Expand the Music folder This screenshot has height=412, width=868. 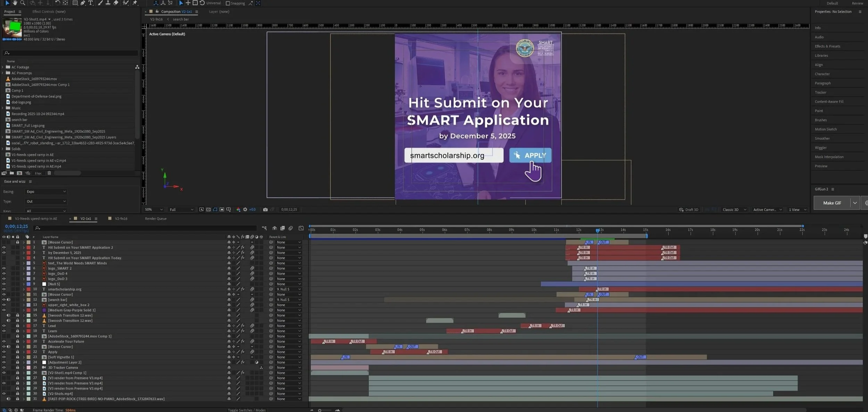tap(3, 108)
